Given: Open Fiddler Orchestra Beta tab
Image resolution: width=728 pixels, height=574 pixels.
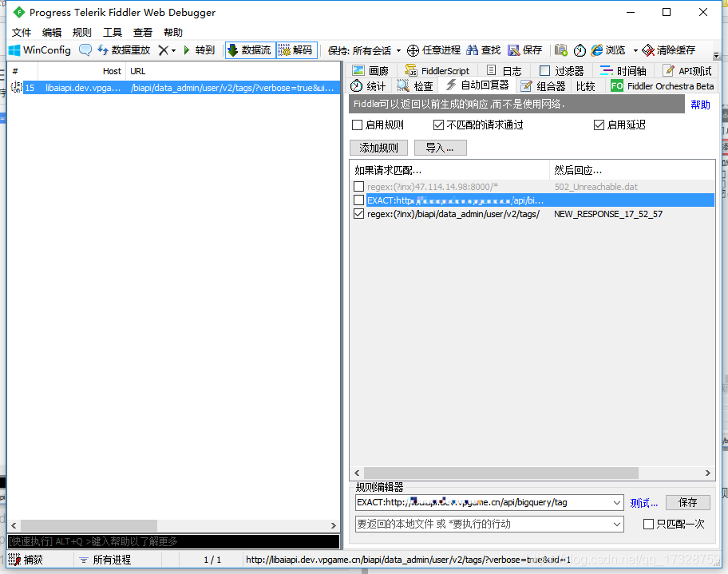Looking at the screenshot, I should pos(662,86).
